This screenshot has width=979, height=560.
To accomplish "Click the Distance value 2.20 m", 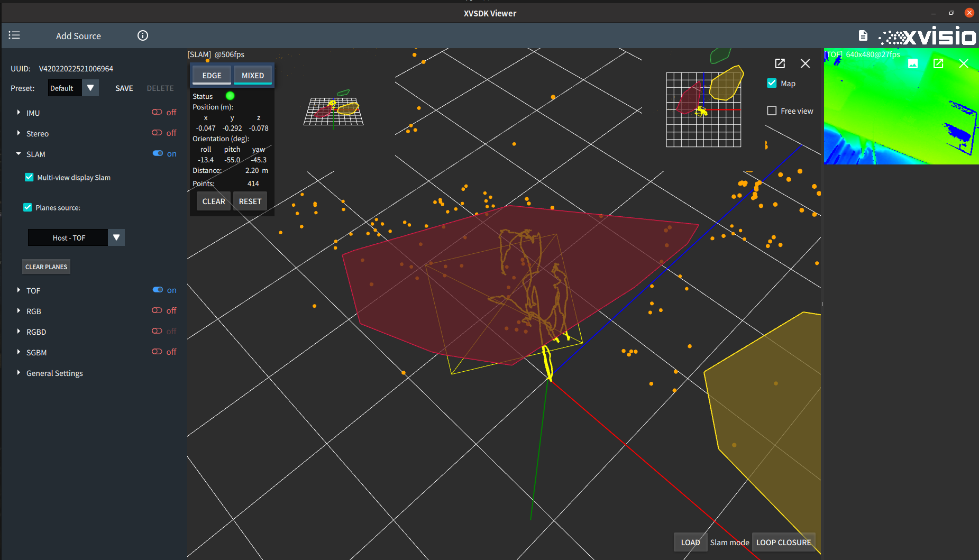I will point(257,170).
